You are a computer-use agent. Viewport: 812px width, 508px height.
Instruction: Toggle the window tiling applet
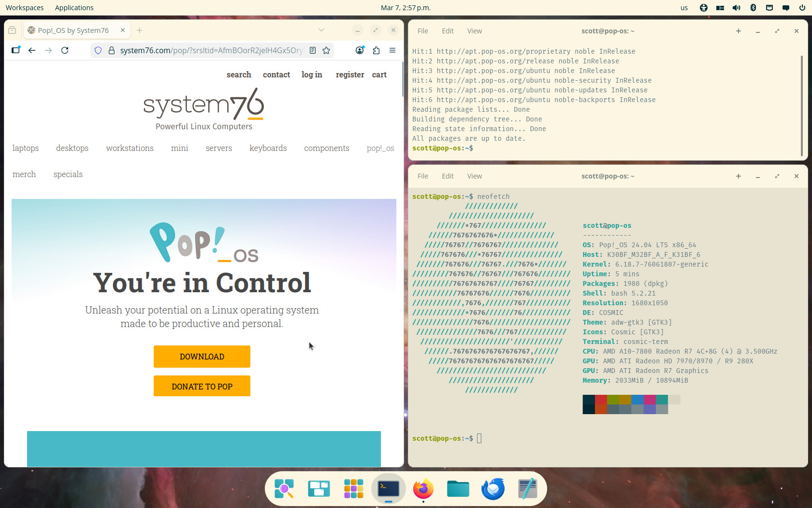(720, 7)
